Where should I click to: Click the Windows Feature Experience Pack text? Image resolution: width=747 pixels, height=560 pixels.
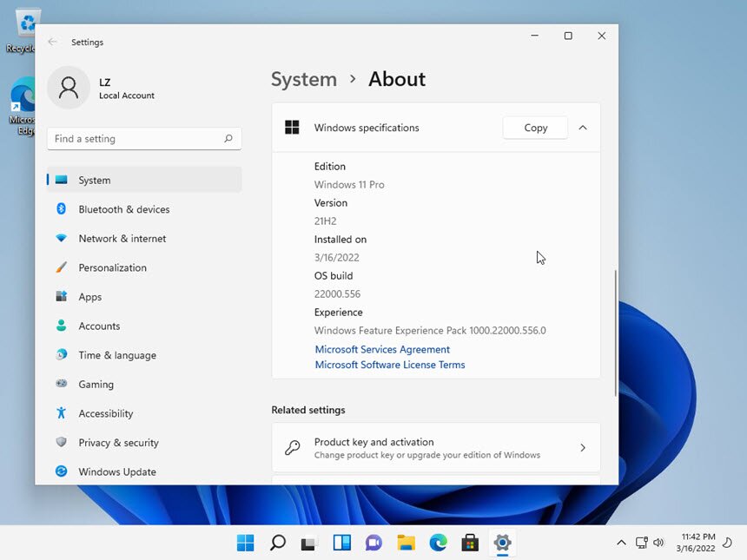point(430,331)
